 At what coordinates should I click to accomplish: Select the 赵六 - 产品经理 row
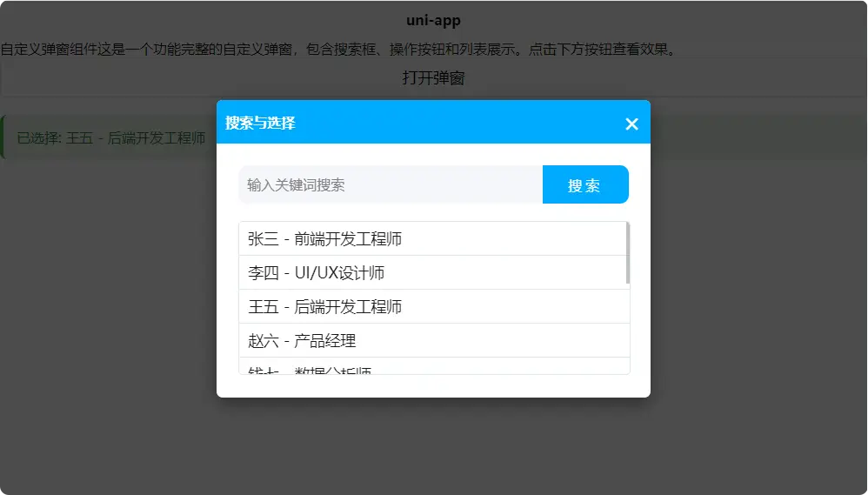click(x=432, y=340)
